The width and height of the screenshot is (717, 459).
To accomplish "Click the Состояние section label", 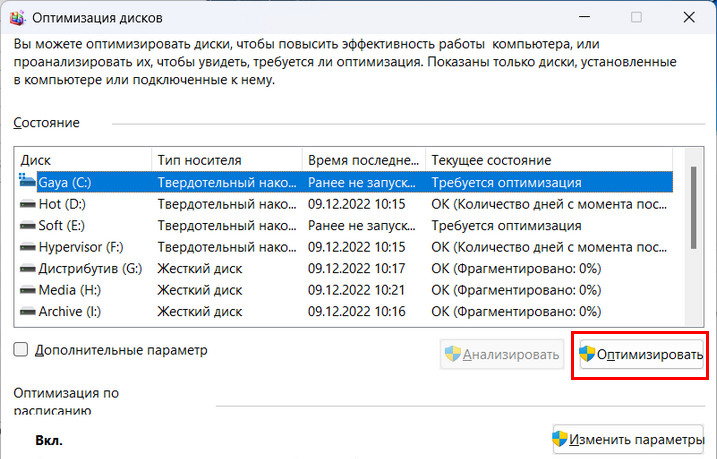I will (46, 123).
